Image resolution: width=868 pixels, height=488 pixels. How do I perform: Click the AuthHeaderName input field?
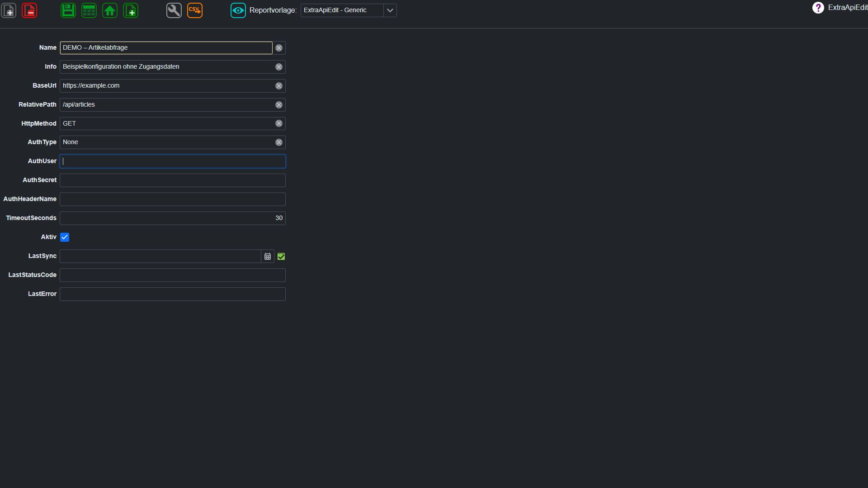click(x=173, y=199)
